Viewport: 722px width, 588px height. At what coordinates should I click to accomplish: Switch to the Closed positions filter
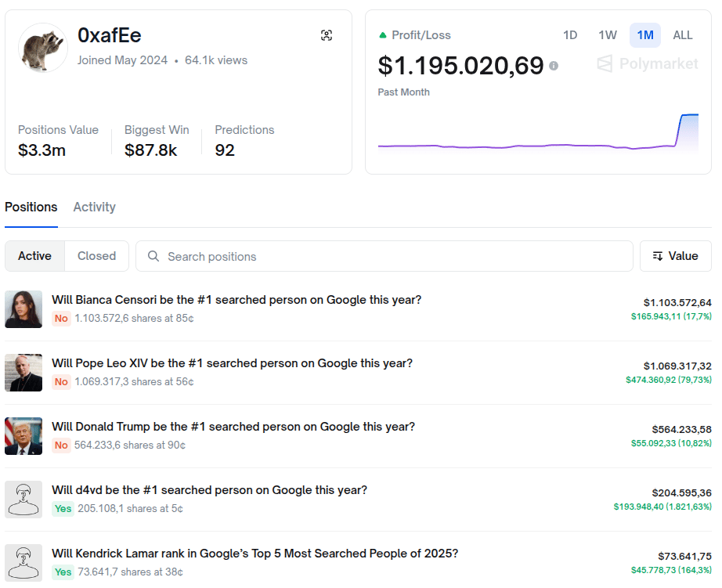click(x=96, y=256)
